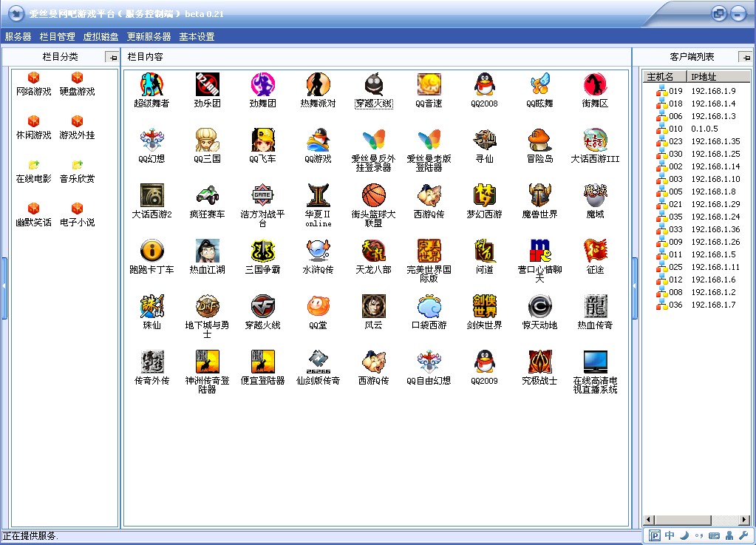The width and height of the screenshot is (756, 545).
Task: Open the 服务器 menu
Action: tap(18, 36)
